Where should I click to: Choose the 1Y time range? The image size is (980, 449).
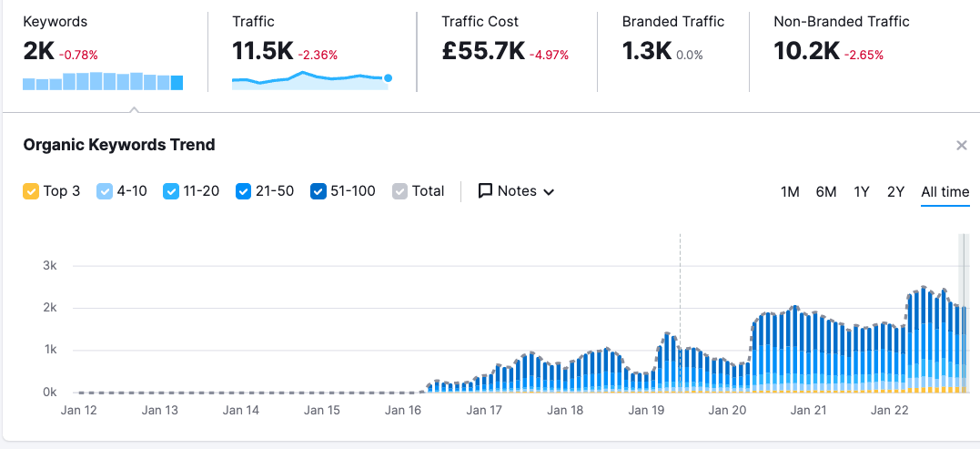pyautogui.click(x=862, y=192)
